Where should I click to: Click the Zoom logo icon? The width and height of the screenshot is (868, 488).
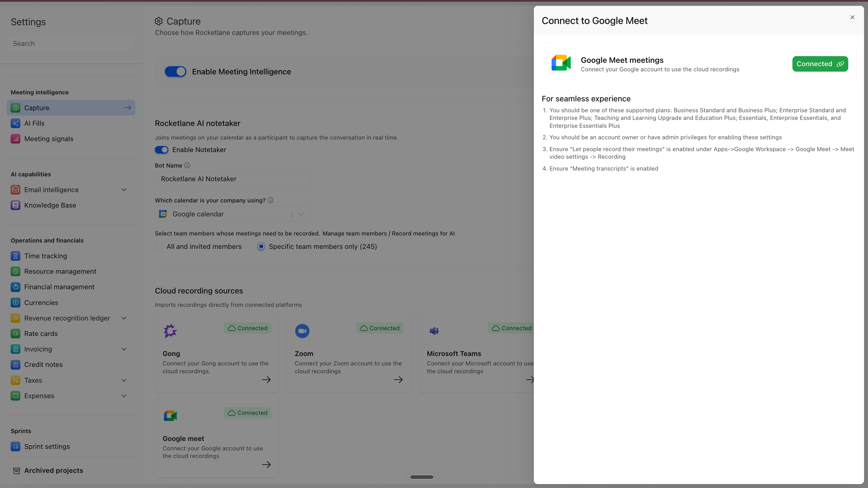click(302, 331)
